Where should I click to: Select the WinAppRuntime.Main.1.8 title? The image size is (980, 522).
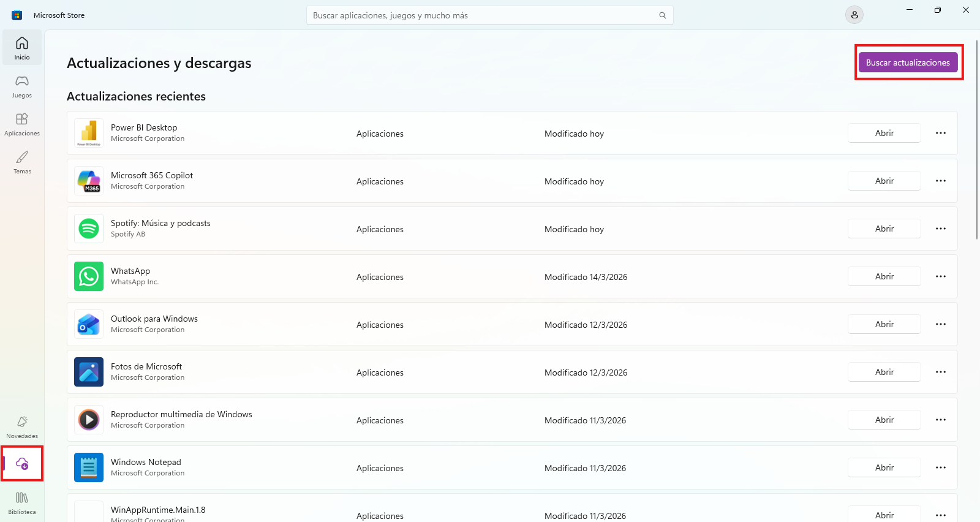point(158,510)
